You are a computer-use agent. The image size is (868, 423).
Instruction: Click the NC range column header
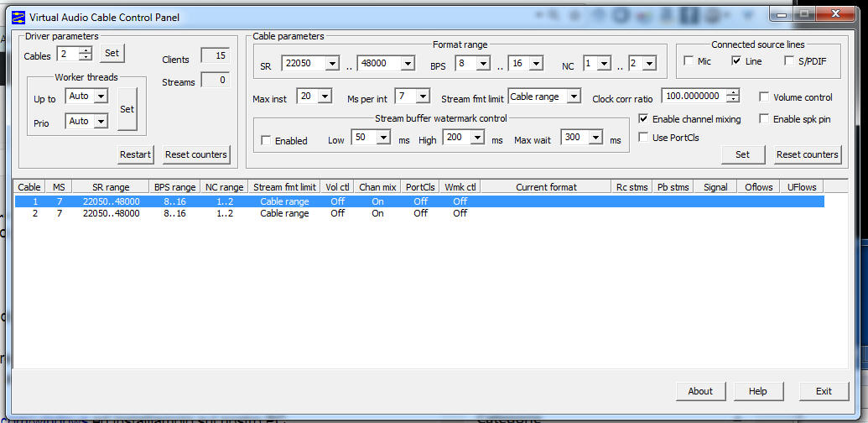224,187
